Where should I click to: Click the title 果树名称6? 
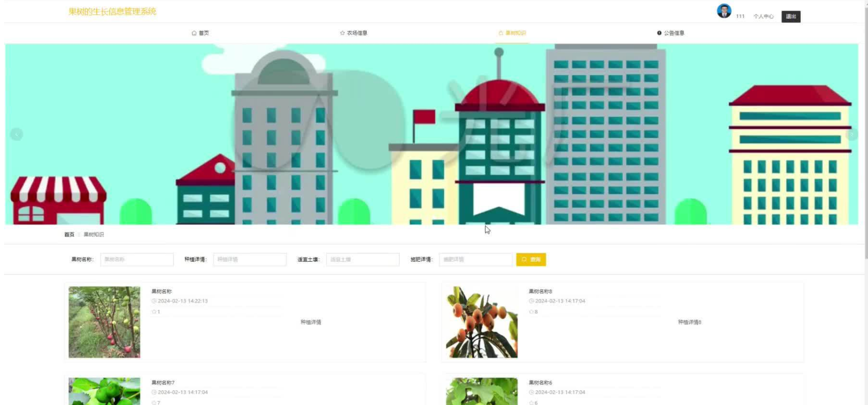click(540, 383)
